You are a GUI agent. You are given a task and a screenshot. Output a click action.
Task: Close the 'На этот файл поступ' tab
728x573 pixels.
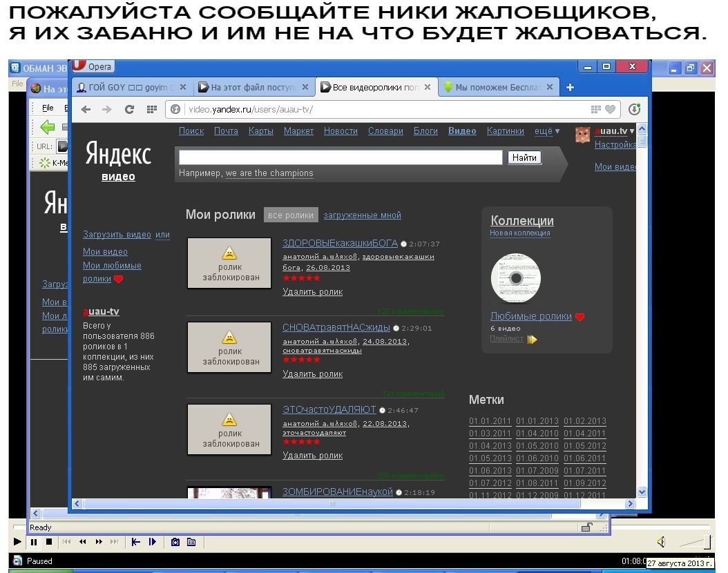click(305, 87)
